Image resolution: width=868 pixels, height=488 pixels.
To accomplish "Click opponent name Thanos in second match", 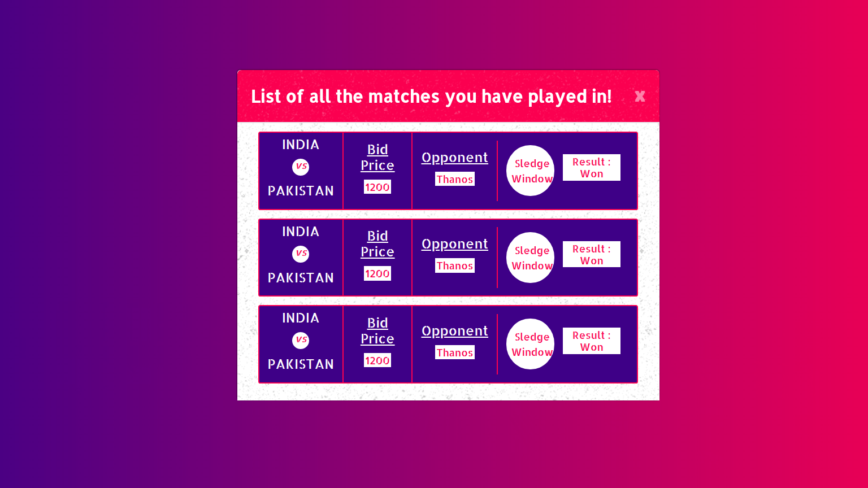I will coord(455,265).
